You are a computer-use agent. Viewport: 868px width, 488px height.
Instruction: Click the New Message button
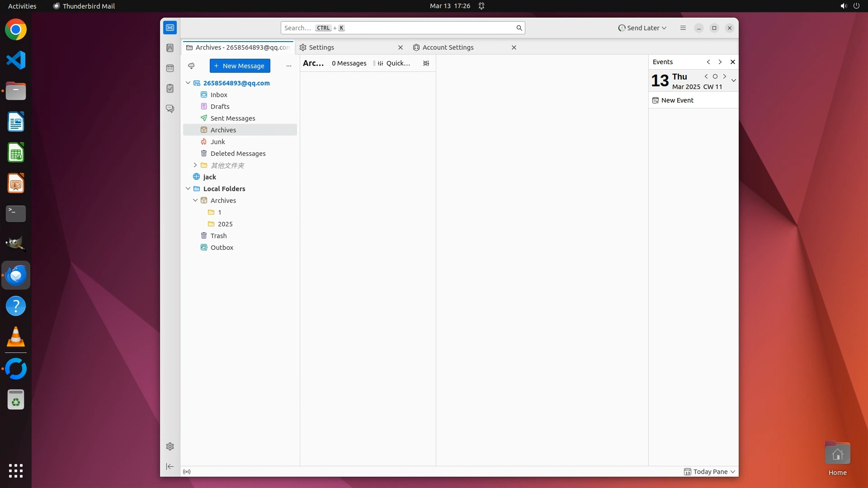(x=240, y=66)
